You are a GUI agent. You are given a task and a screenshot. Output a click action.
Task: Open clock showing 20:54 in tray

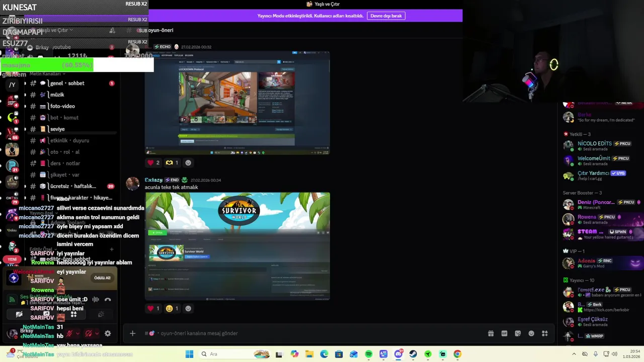pos(631,354)
